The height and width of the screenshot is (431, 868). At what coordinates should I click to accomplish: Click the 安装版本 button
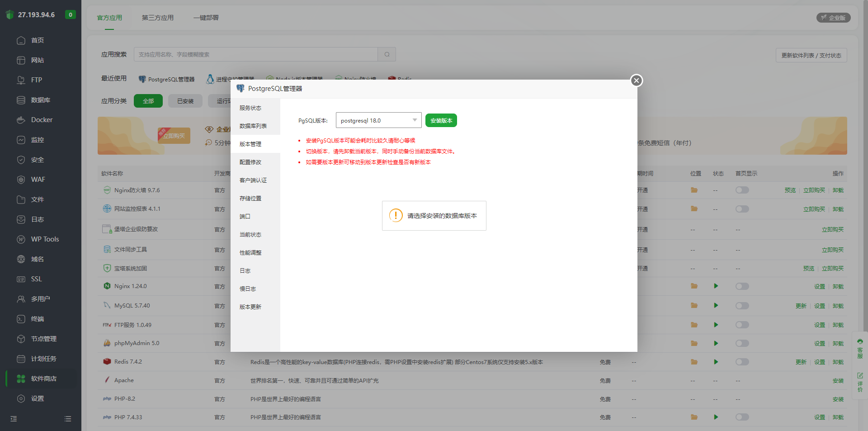tap(441, 120)
